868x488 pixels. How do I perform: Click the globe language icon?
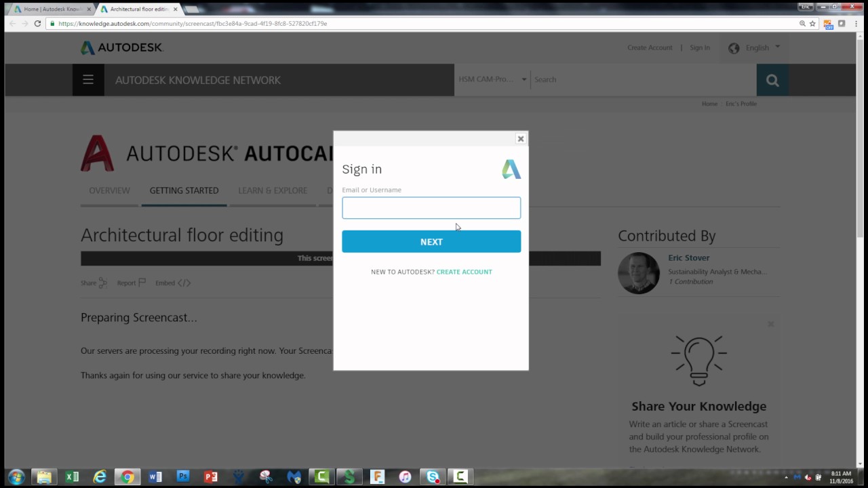734,48
